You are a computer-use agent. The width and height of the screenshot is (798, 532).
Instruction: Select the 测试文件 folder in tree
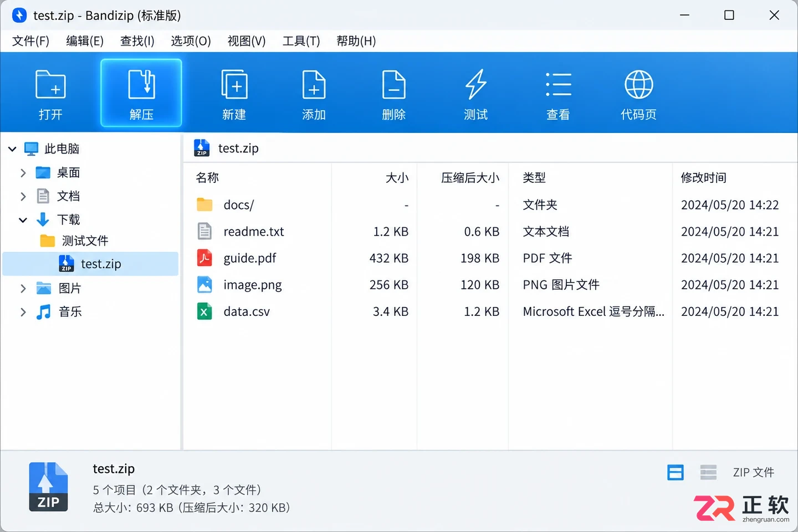point(85,241)
